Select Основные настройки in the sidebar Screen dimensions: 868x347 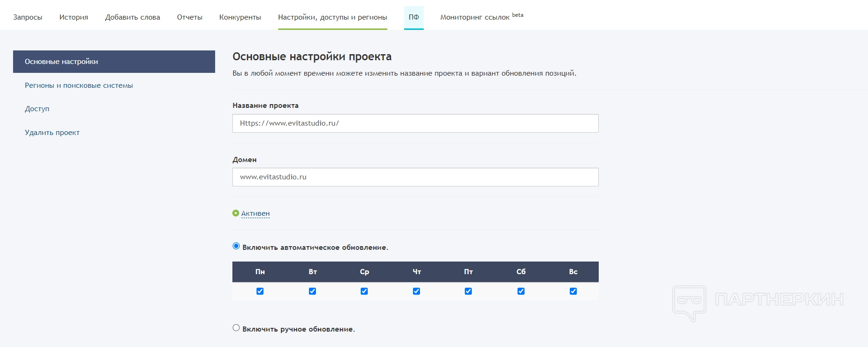tap(114, 62)
